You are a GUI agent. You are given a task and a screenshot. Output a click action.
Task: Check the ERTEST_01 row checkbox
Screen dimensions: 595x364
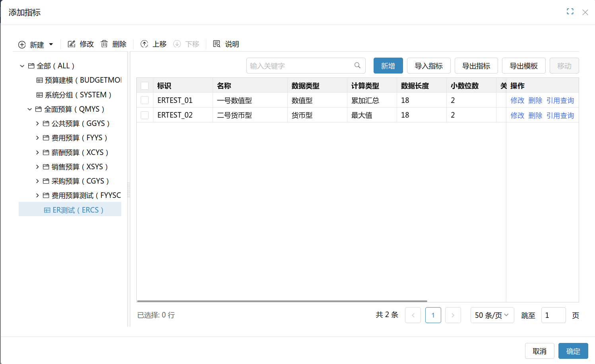click(x=145, y=101)
